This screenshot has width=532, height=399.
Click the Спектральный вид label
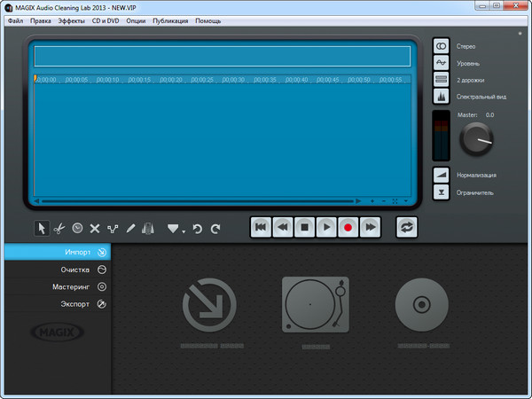click(x=481, y=97)
